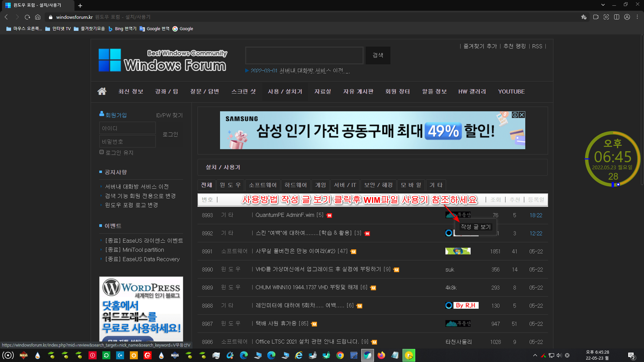644x362 pixels.
Task: Open 스크린 샷 menu
Action: [244, 92]
